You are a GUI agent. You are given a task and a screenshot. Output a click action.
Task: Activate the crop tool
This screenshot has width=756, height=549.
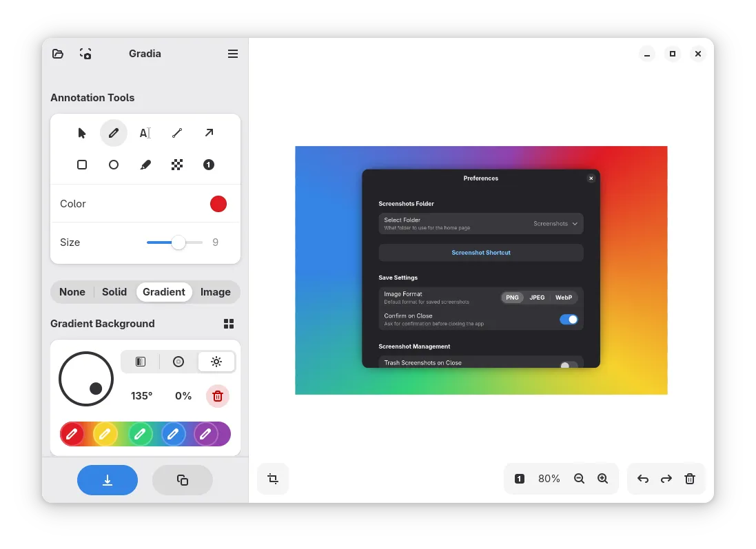pyautogui.click(x=273, y=479)
